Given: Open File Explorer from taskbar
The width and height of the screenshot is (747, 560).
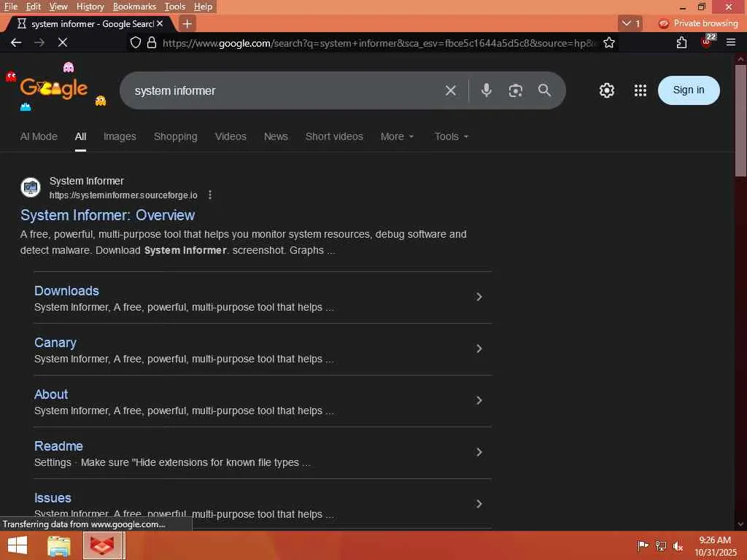Looking at the screenshot, I should coord(59,545).
